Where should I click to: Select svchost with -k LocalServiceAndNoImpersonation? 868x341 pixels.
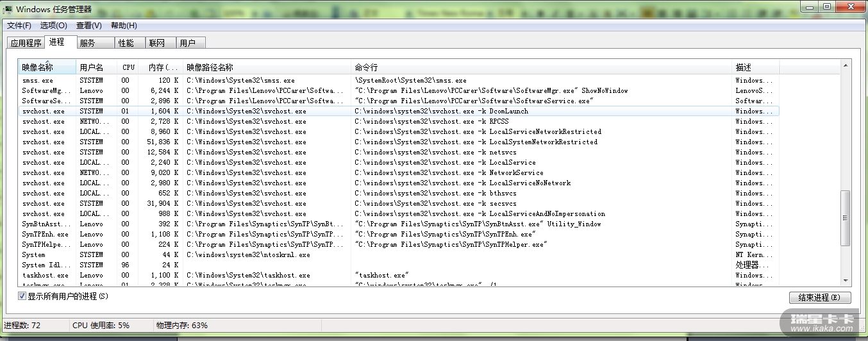pyautogui.click(x=397, y=214)
